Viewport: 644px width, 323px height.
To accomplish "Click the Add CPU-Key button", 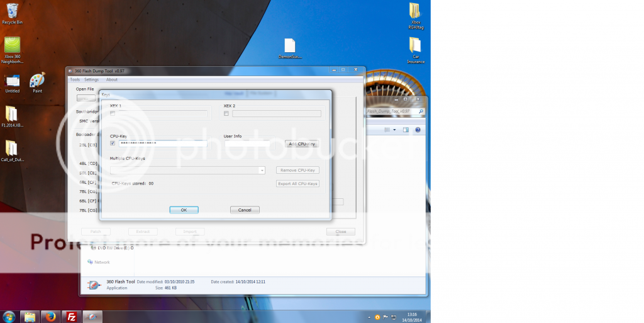I will [301, 144].
